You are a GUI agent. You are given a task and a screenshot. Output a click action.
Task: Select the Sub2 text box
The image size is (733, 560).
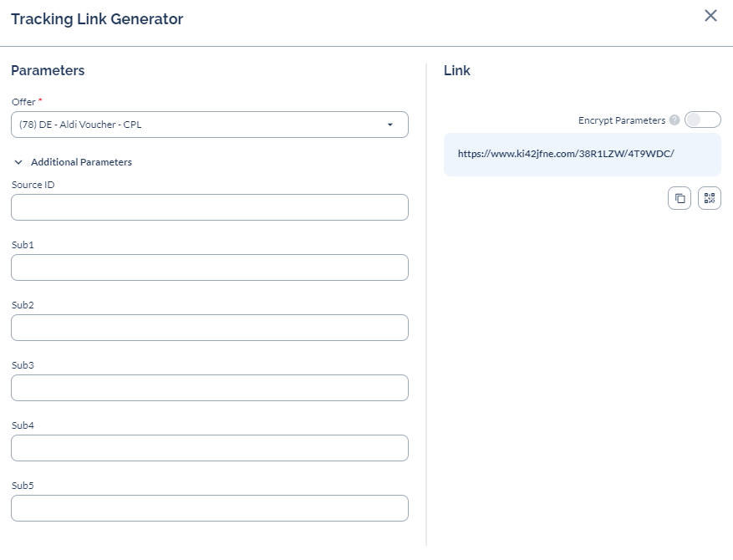(210, 328)
